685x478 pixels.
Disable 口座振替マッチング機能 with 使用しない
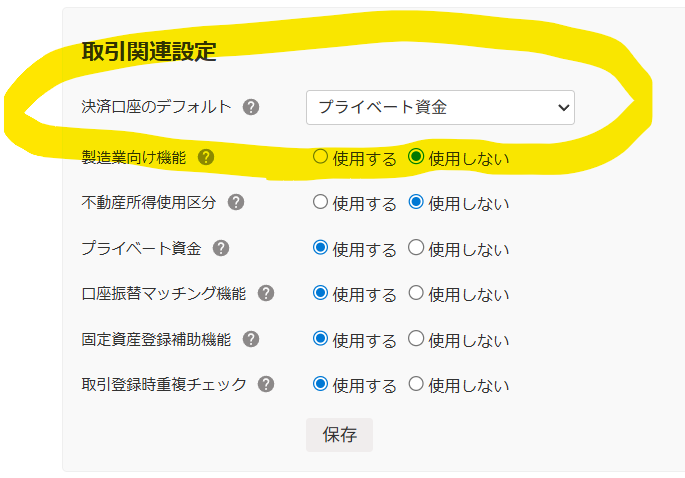[417, 293]
